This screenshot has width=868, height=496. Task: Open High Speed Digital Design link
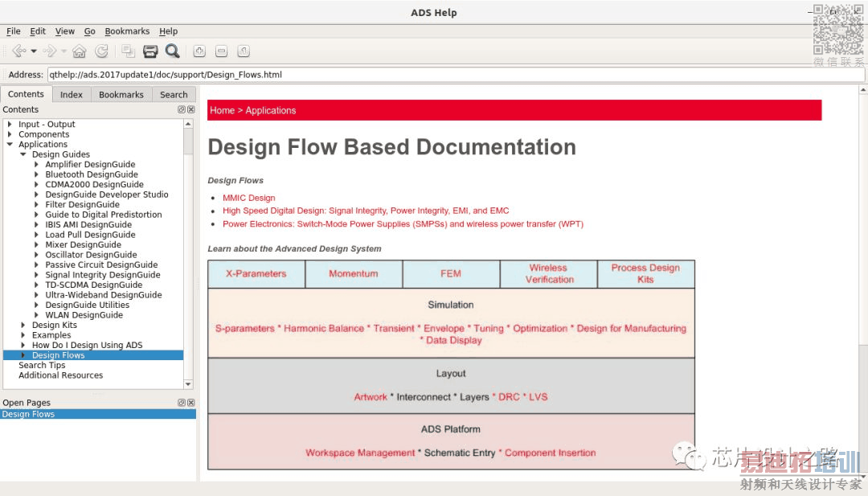[366, 211]
